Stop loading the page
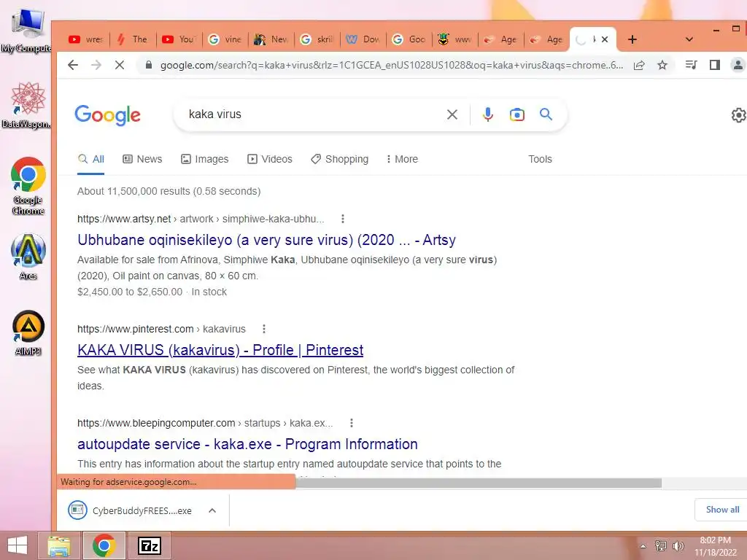Screen dimensions: 747x560 [120, 65]
